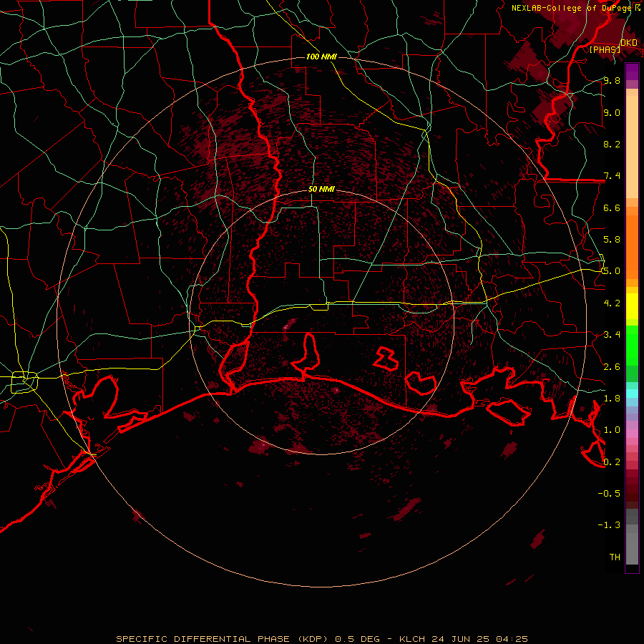The height and width of the screenshot is (644, 644).
Task: Click the Specific Differential Phase KLCH caption
Action: (x=321, y=639)
